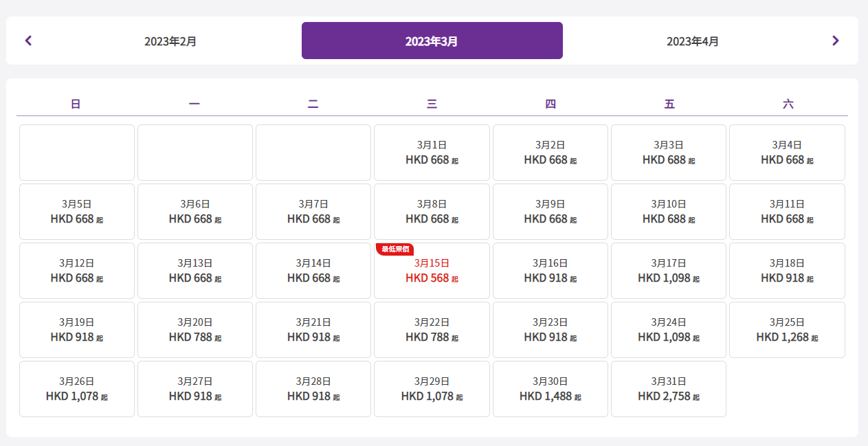The image size is (868, 446).
Task: Choose 3月22日 fare HKD 788
Action: (432, 330)
